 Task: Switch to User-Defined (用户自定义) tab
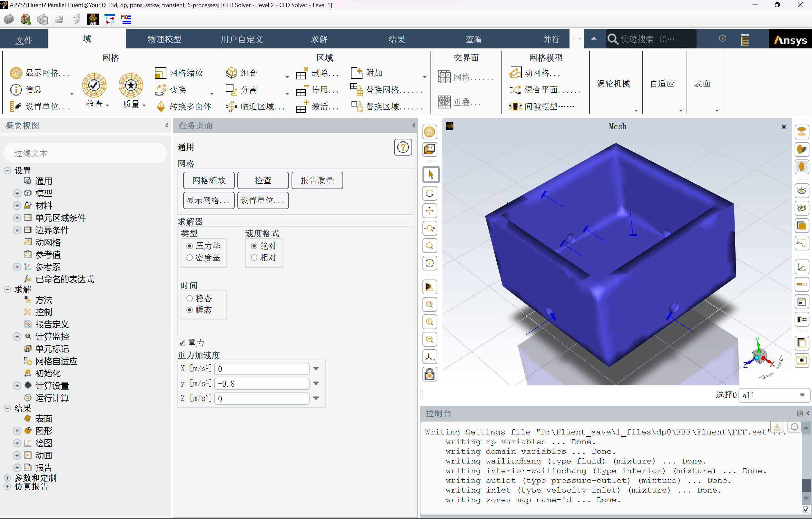click(242, 39)
